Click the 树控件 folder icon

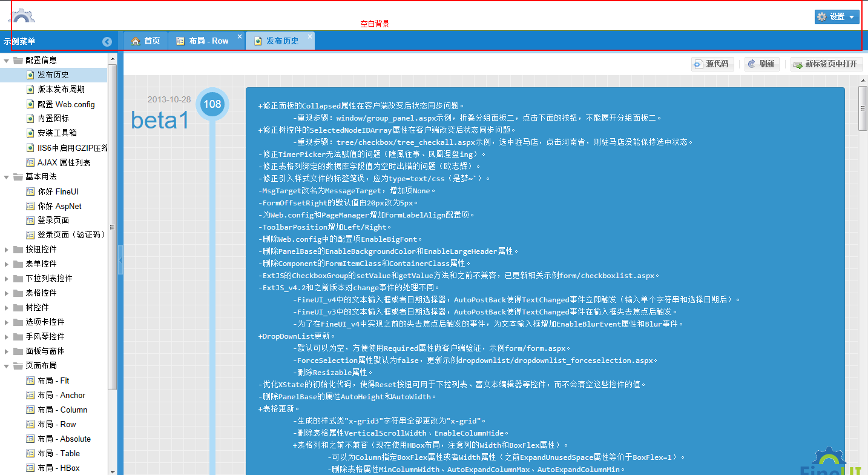(18, 307)
